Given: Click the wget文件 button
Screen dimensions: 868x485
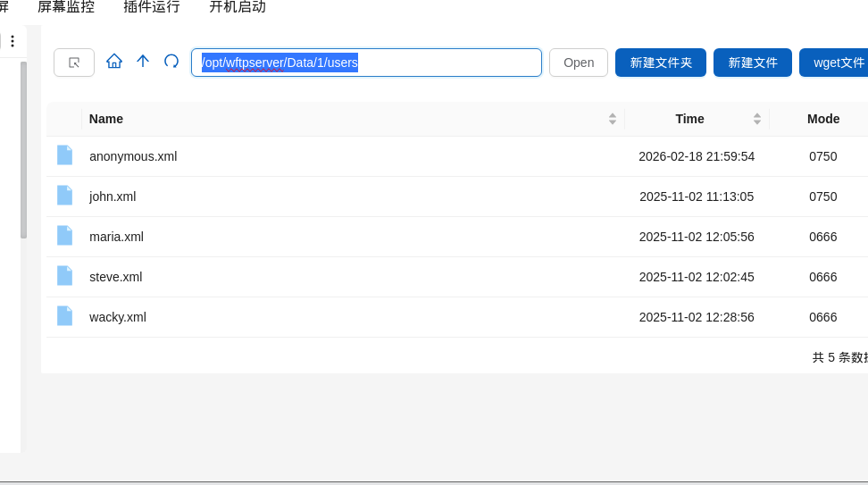Looking at the screenshot, I should pos(837,63).
